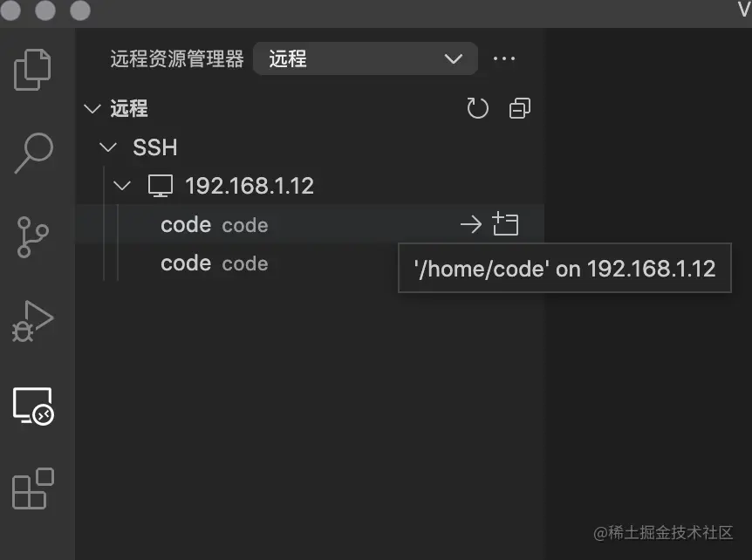Click the SSH group label
The height and width of the screenshot is (560, 752).
point(155,147)
